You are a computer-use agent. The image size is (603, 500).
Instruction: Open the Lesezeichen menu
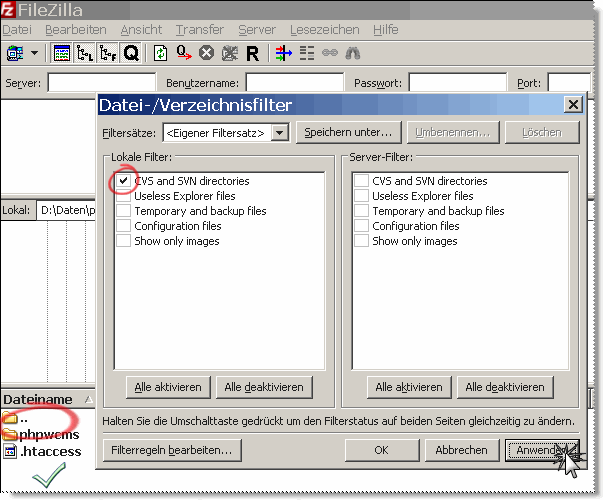click(325, 30)
